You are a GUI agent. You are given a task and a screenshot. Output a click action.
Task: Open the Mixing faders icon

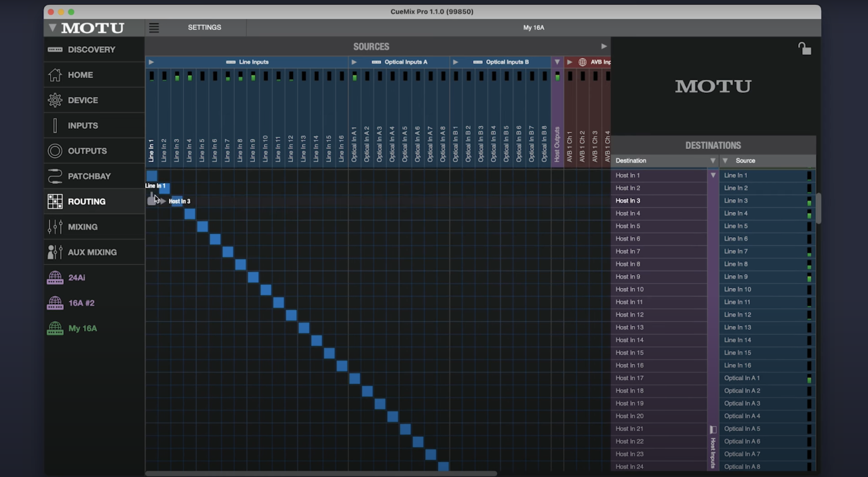pos(55,227)
